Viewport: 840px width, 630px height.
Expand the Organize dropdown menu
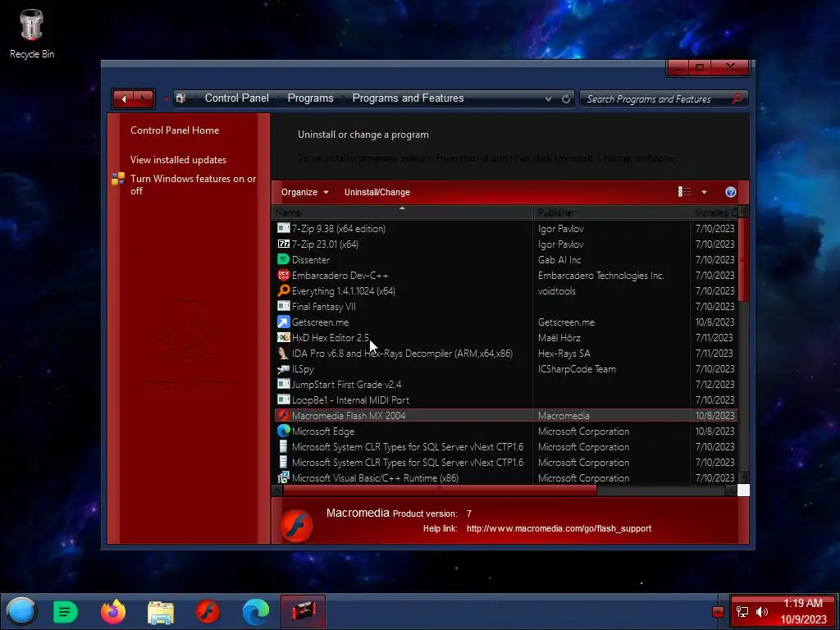305,192
